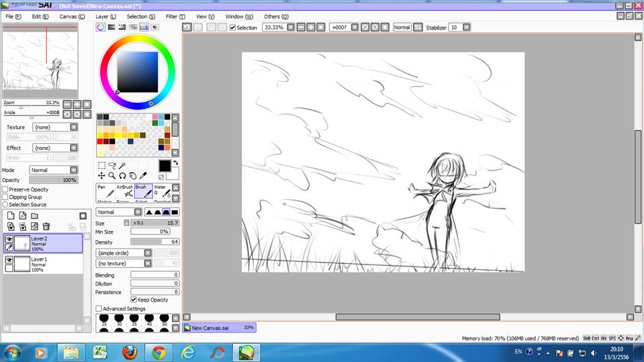Select the Color Wheel panel icon

101,27
